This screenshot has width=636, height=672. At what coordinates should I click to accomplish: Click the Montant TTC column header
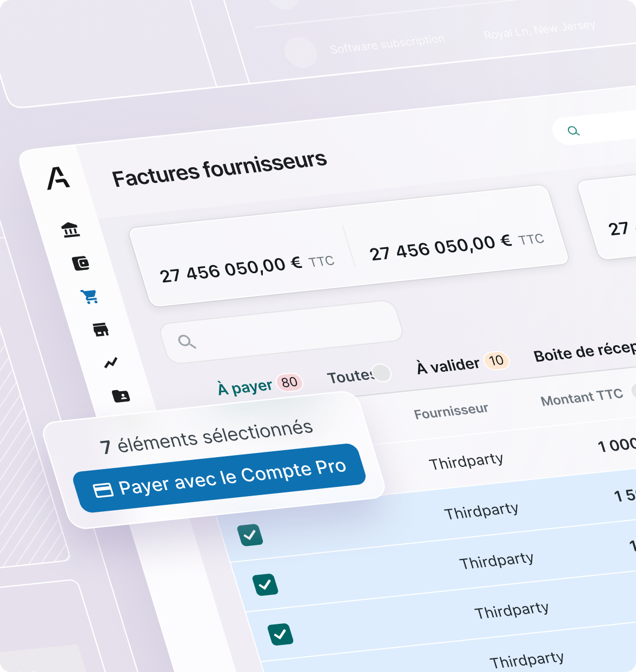click(x=581, y=398)
